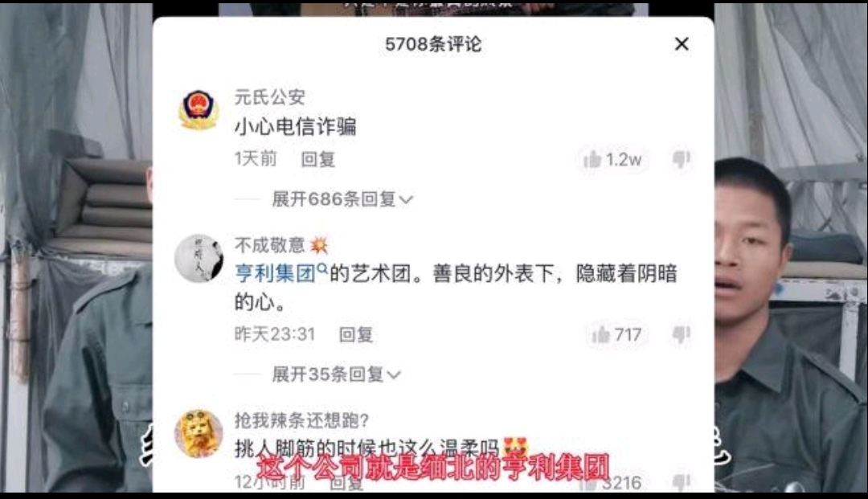868x499 pixels.
Task: Expand 展开686条回复 replies
Action: (342, 198)
